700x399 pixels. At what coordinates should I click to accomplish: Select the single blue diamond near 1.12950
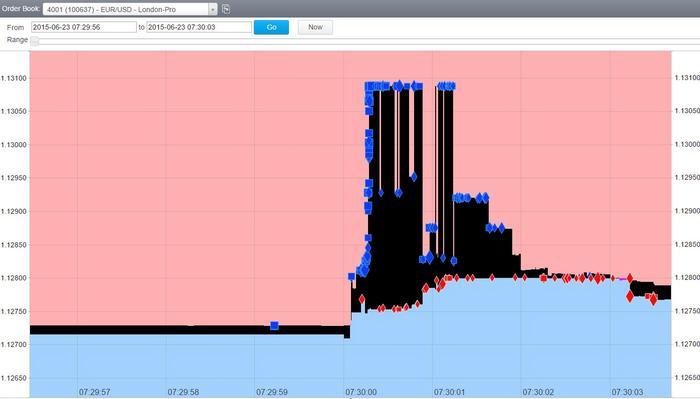point(414,177)
